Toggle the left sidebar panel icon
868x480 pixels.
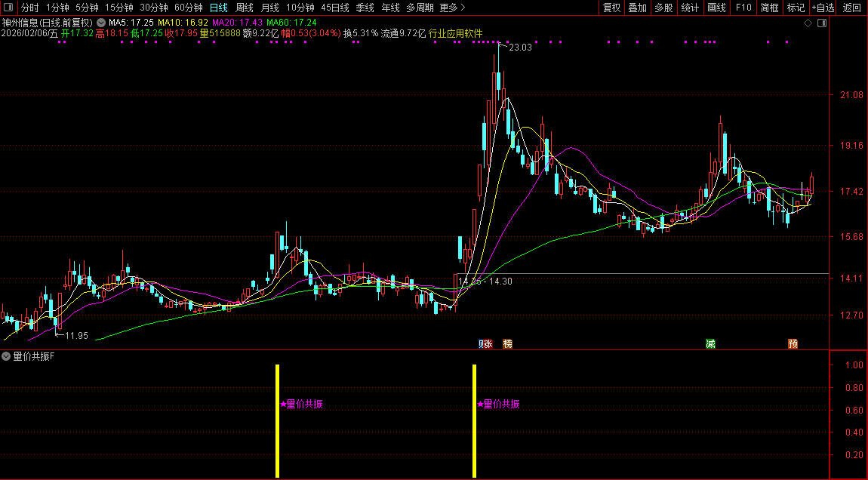[x=8, y=8]
